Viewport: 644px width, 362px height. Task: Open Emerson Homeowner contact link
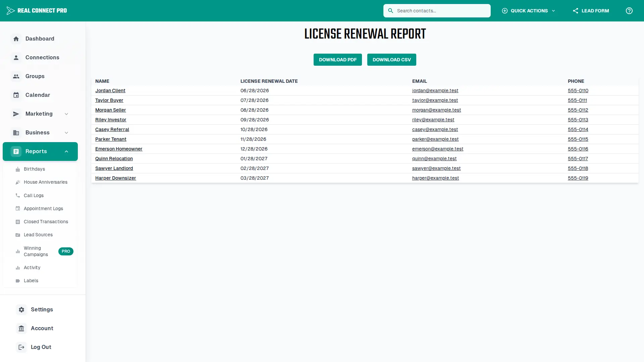click(119, 149)
